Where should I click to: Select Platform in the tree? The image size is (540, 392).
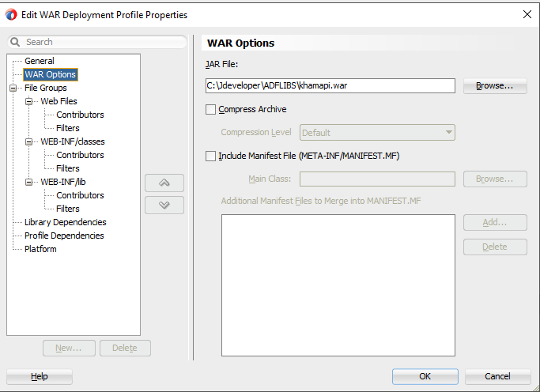pos(40,249)
